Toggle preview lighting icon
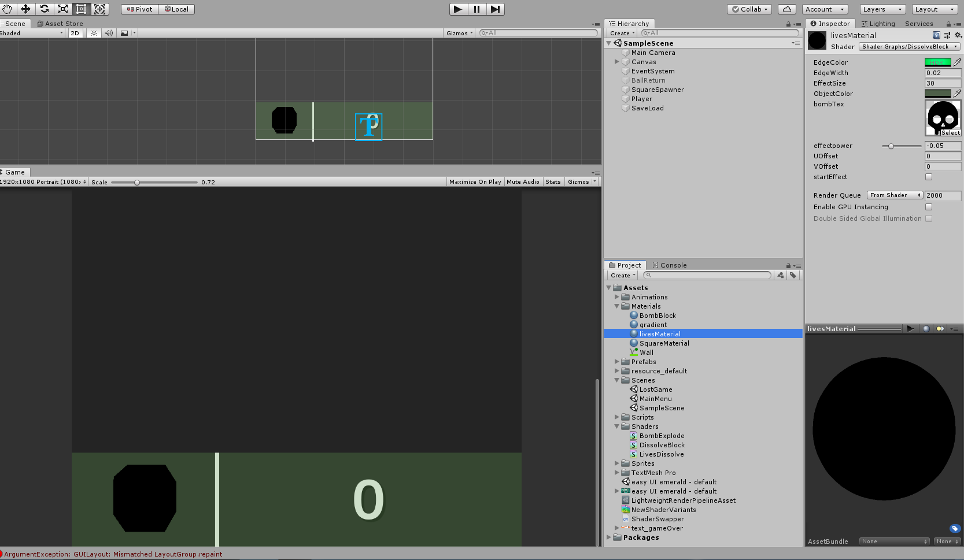This screenshot has width=964, height=560. tap(940, 329)
